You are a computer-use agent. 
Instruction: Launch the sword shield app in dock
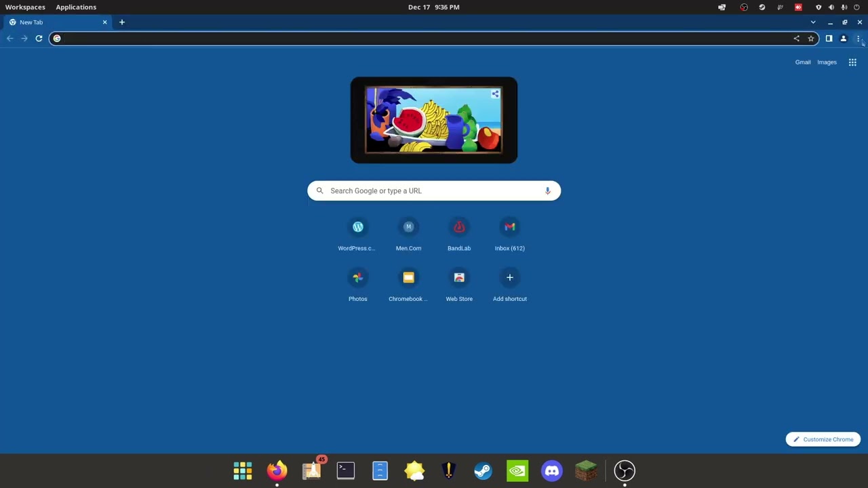449,470
